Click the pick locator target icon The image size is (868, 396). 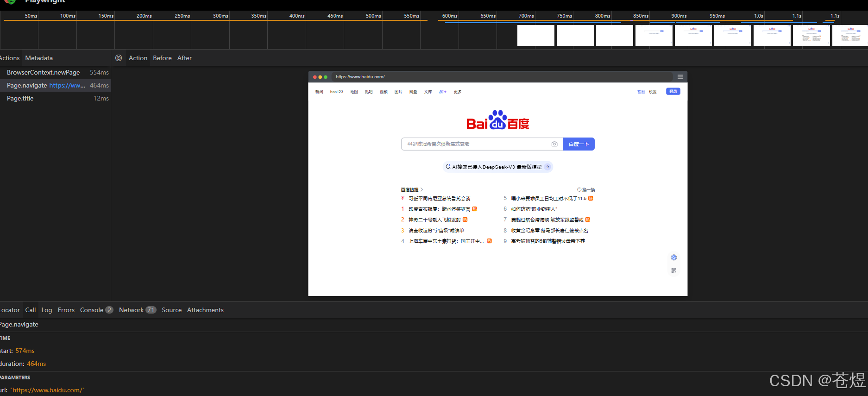pyautogui.click(x=119, y=58)
